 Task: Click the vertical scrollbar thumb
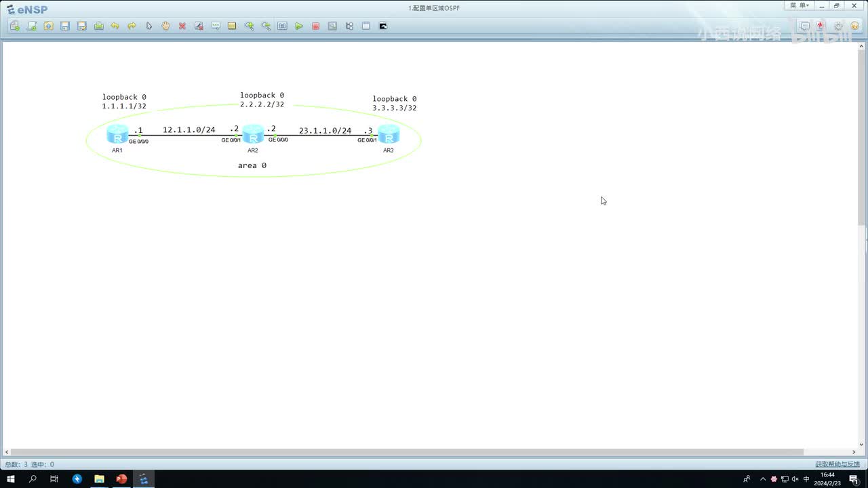[x=862, y=138]
